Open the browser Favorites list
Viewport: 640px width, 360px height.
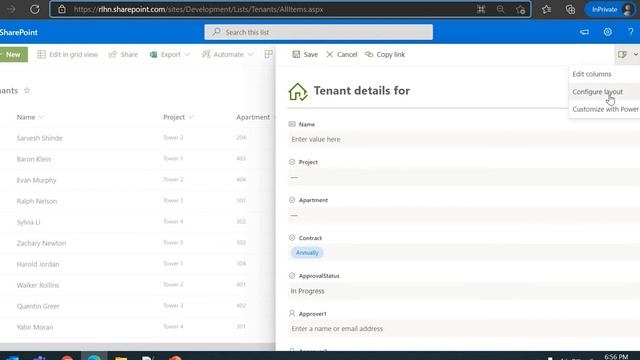click(547, 9)
